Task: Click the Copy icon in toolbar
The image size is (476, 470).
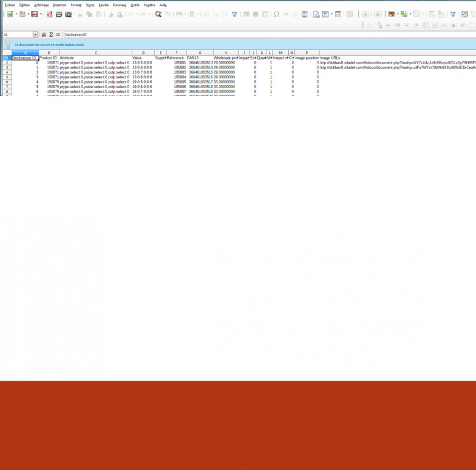Action: coord(89,14)
